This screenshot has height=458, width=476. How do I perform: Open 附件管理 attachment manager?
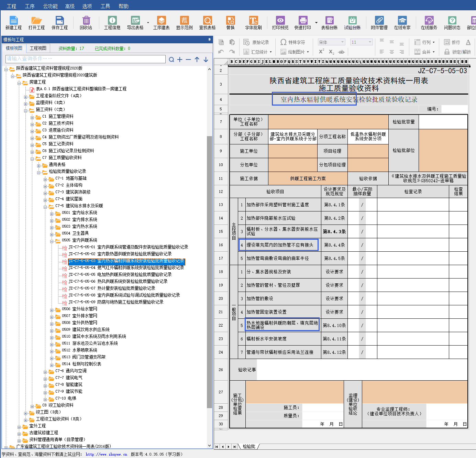(379, 23)
